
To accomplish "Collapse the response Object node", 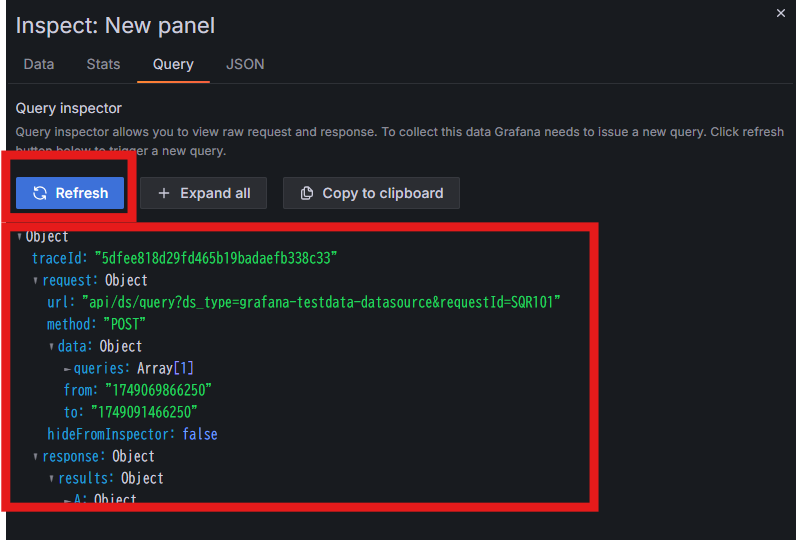I will pyautogui.click(x=35, y=457).
